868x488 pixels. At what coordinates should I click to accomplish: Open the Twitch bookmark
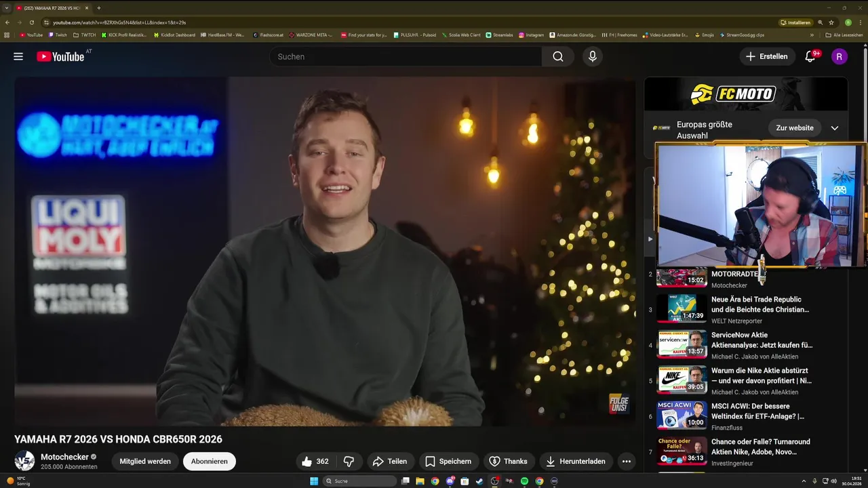(58, 35)
